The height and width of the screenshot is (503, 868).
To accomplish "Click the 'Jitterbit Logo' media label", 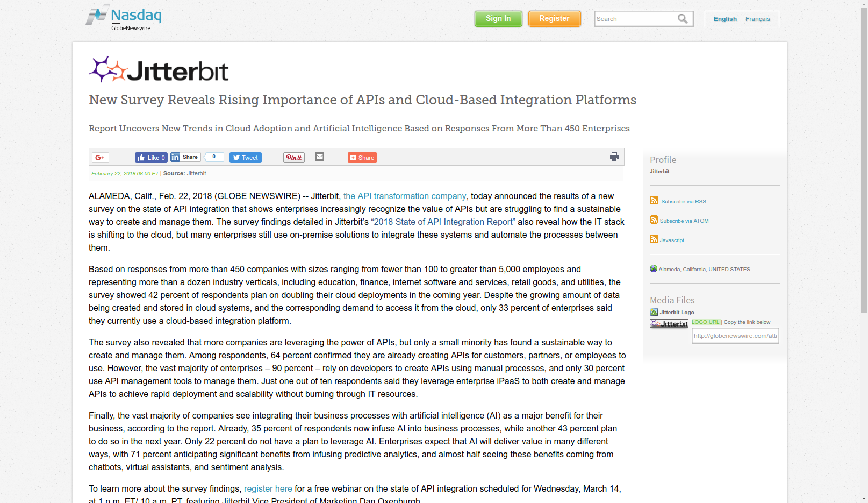I will click(x=677, y=313).
